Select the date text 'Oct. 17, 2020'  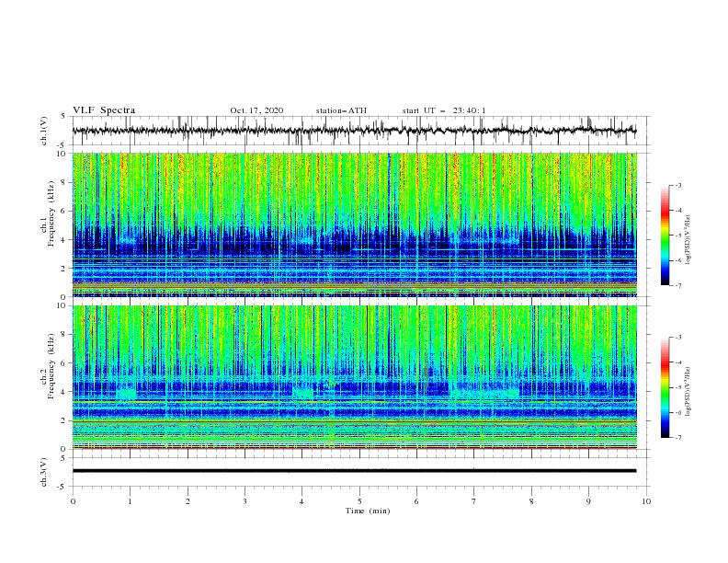(x=256, y=110)
